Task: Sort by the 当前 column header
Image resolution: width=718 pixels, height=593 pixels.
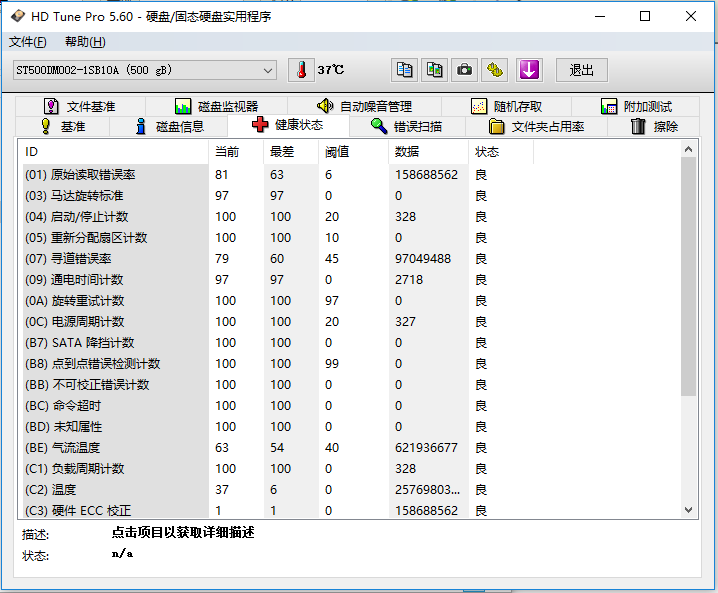Action: (236, 152)
